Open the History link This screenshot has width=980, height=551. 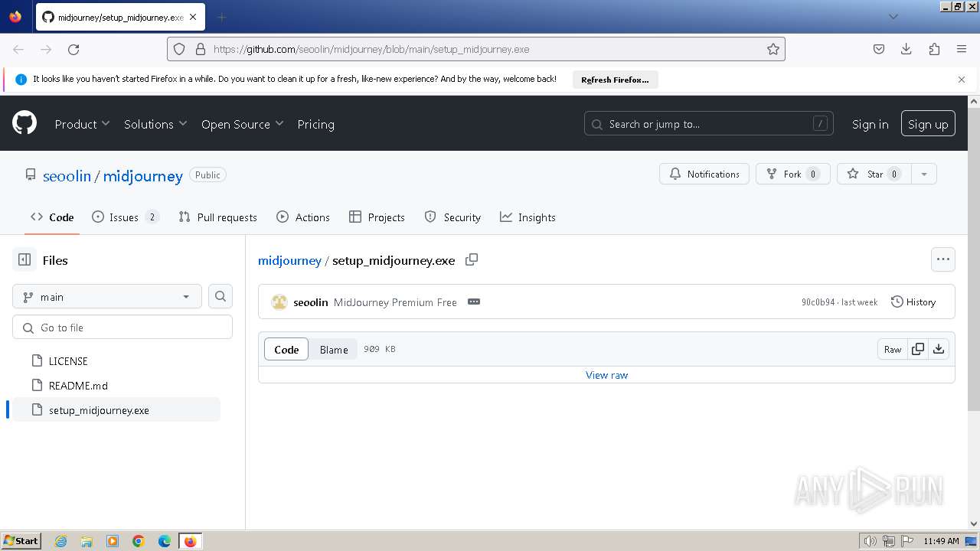pos(913,302)
